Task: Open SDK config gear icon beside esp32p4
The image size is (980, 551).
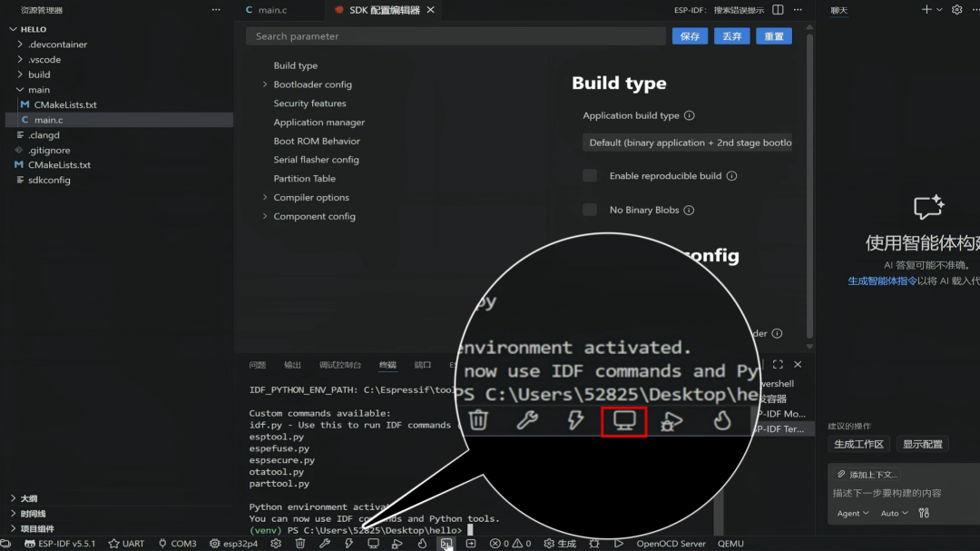Action: pyautogui.click(x=276, y=544)
